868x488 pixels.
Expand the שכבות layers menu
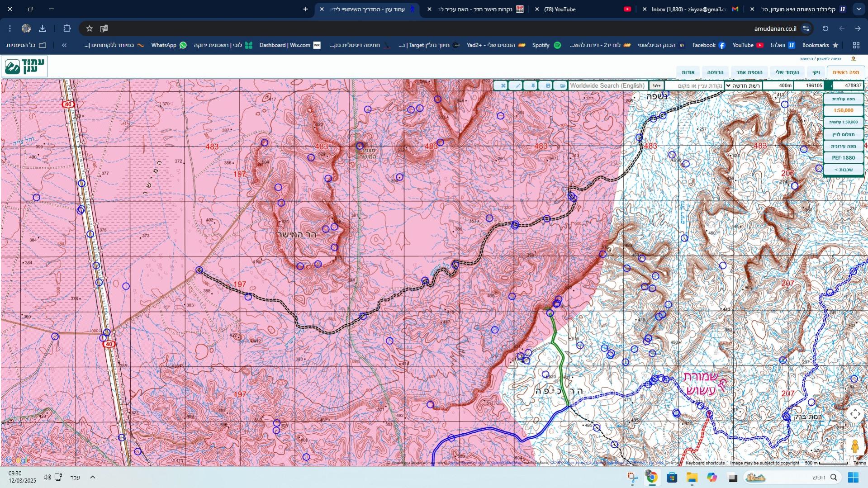click(x=843, y=170)
